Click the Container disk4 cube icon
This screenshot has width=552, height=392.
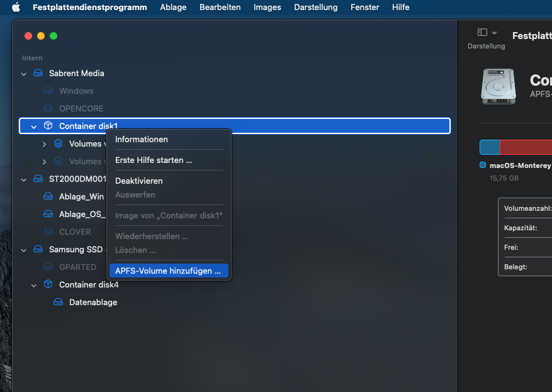pos(48,284)
